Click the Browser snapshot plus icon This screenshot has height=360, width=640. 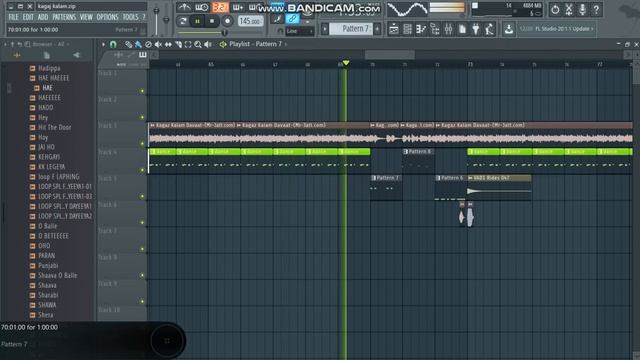click(x=17, y=55)
